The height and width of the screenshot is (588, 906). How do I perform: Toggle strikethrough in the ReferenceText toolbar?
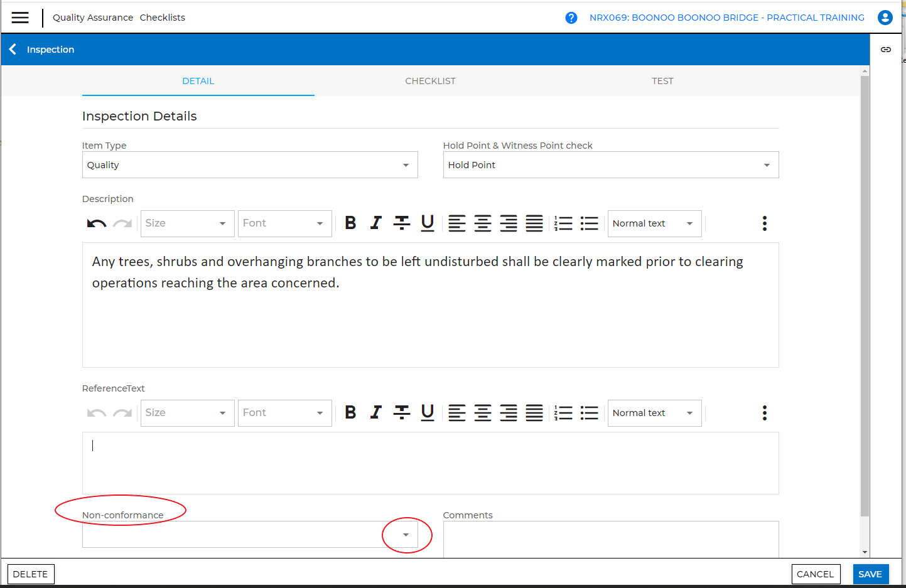(401, 413)
